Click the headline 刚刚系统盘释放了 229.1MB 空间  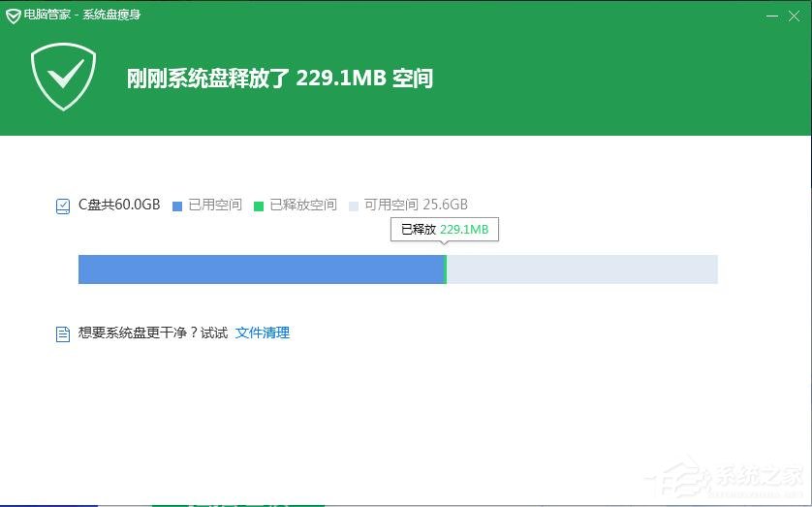coord(279,79)
